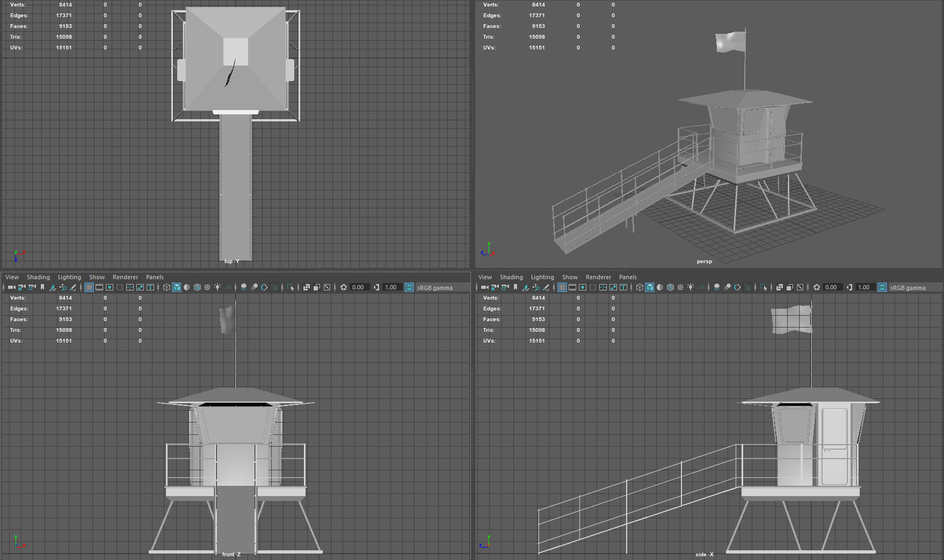Open View menu in front -Z panel
944x560 pixels.
12,277
